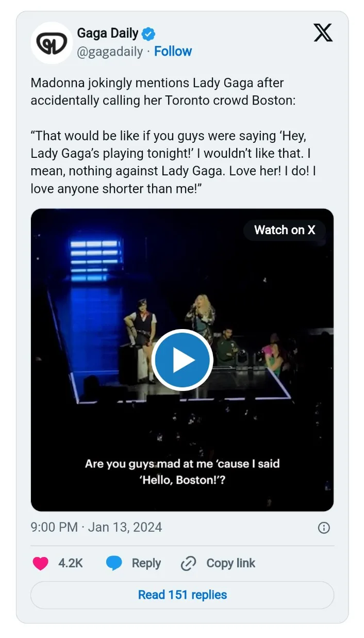Click the Gaga Daily profile avatar
Screen dimensions: 364x638
click(x=52, y=43)
